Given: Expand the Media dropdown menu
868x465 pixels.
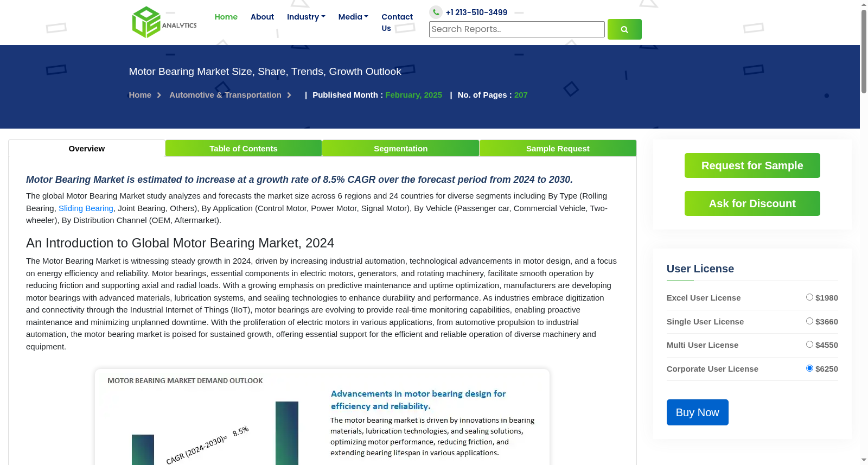Looking at the screenshot, I should [353, 17].
